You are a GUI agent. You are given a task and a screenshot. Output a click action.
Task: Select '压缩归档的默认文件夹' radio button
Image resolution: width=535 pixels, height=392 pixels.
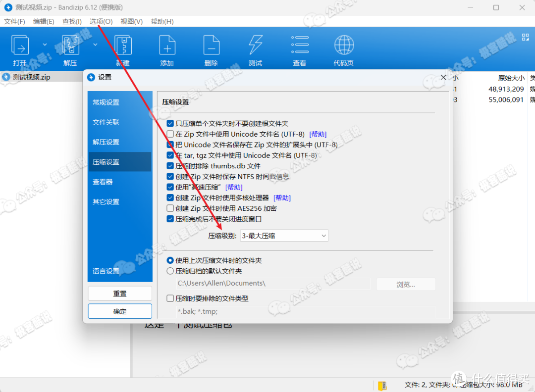click(170, 271)
